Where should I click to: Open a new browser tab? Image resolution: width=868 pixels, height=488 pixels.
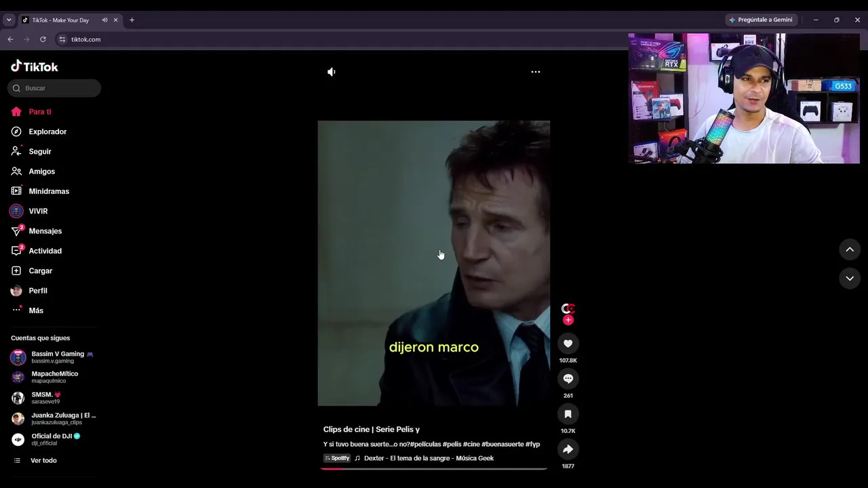point(132,20)
